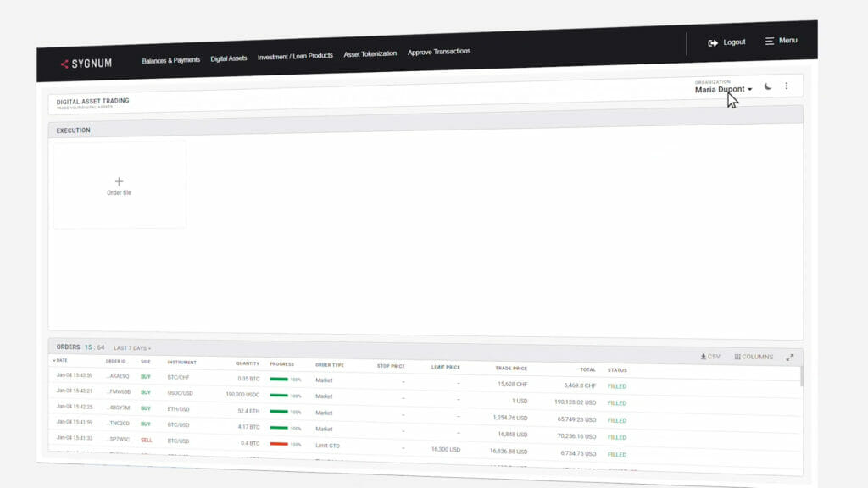The width and height of the screenshot is (868, 488).
Task: Click the SELL side label
Action: click(146, 440)
